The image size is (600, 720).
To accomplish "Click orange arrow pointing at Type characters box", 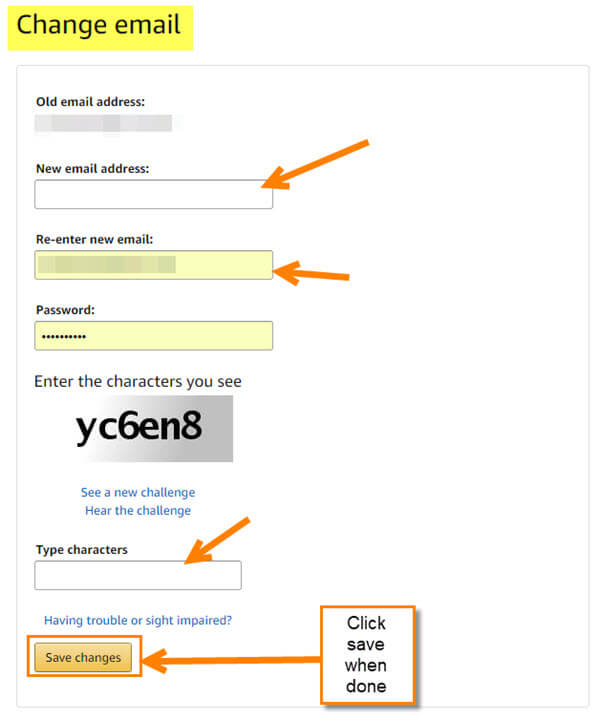I will coord(217,540).
